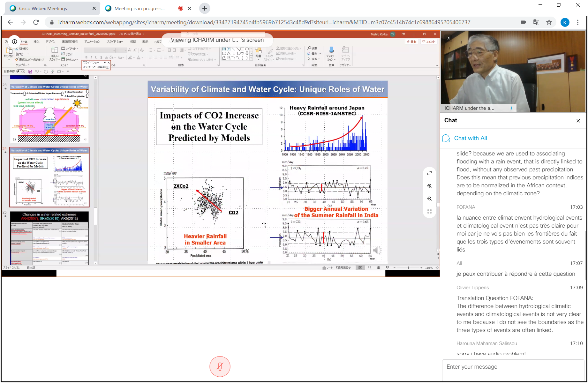Open the Chrome three-dot menu
The width and height of the screenshot is (588, 383).
point(578,22)
